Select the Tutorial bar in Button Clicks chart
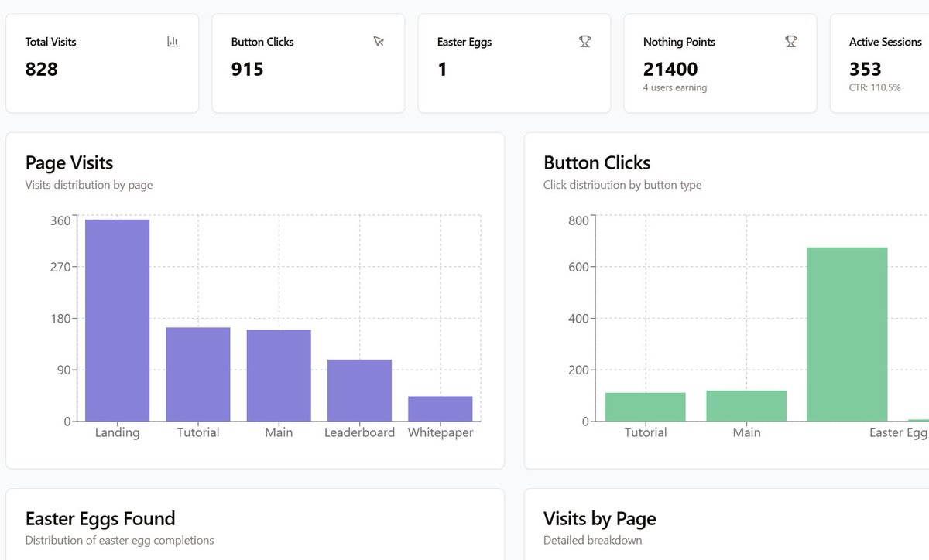 [x=646, y=407]
